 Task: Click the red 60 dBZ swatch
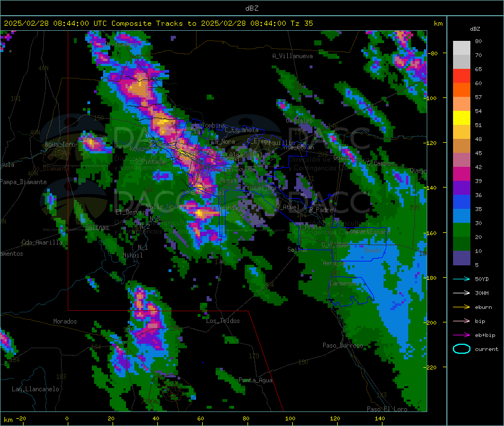click(x=461, y=76)
